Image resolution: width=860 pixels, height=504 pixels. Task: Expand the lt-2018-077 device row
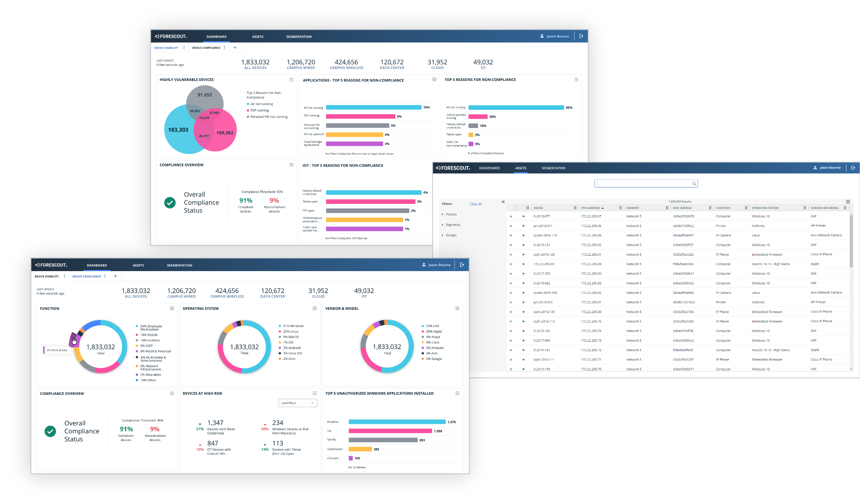(511, 216)
